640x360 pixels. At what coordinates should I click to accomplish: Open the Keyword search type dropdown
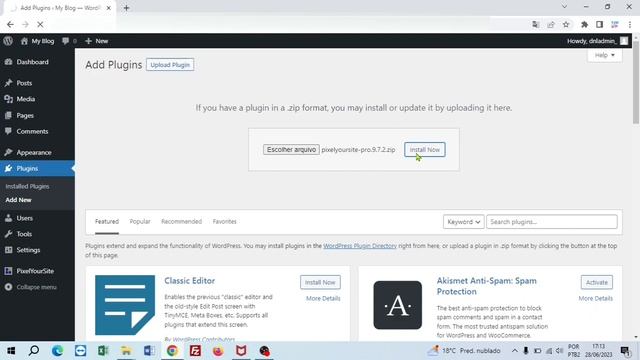(464, 222)
